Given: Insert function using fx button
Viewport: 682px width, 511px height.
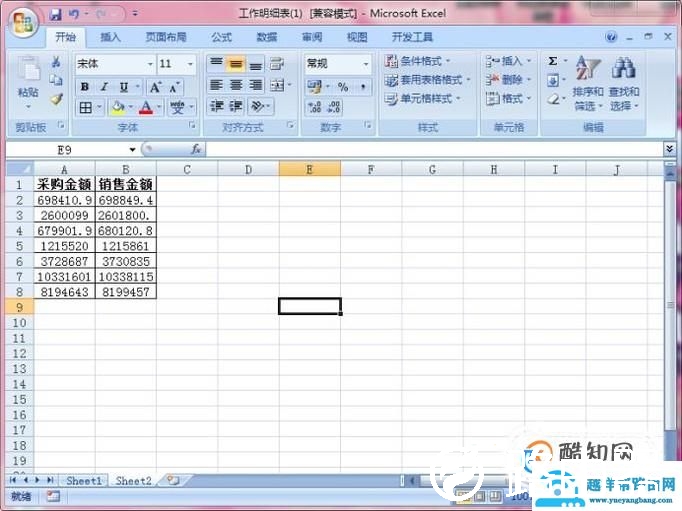Looking at the screenshot, I should 196,149.
